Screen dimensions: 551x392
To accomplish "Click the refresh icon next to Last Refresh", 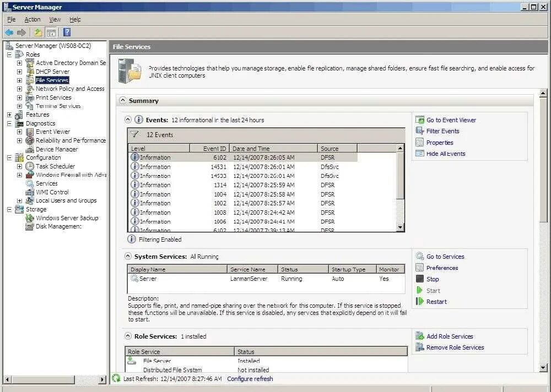I will (115, 378).
